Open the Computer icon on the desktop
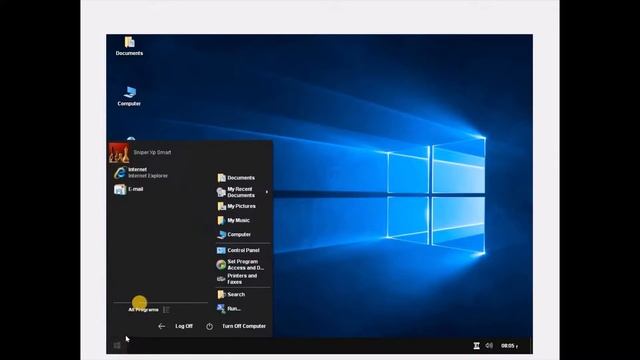Screen dimensions: 640x360 coord(129,92)
